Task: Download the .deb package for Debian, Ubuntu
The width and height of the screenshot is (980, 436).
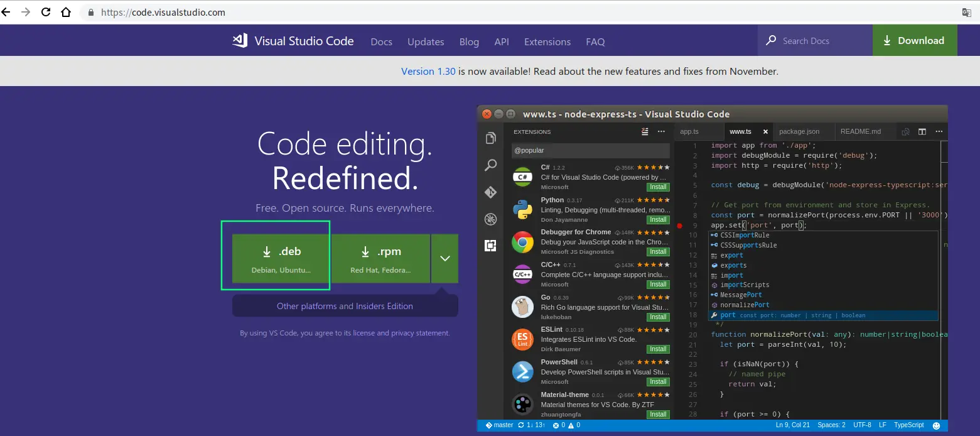Action: pos(281,259)
